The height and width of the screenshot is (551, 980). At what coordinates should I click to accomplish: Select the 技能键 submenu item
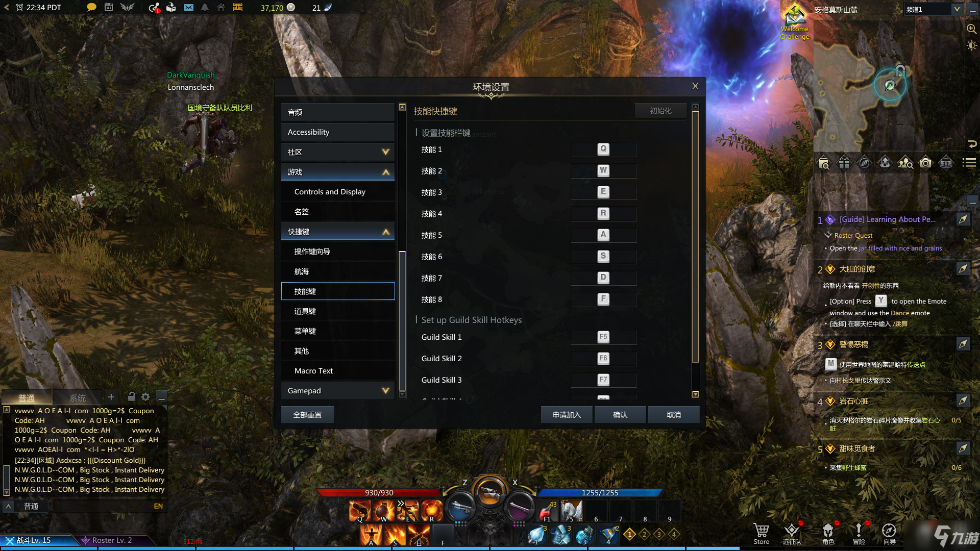point(337,291)
